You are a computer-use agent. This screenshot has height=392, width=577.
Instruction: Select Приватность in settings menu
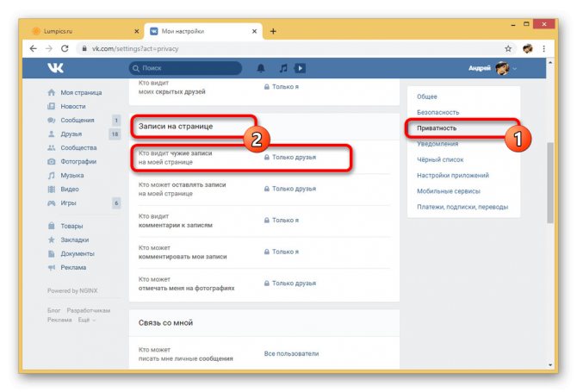coord(437,128)
